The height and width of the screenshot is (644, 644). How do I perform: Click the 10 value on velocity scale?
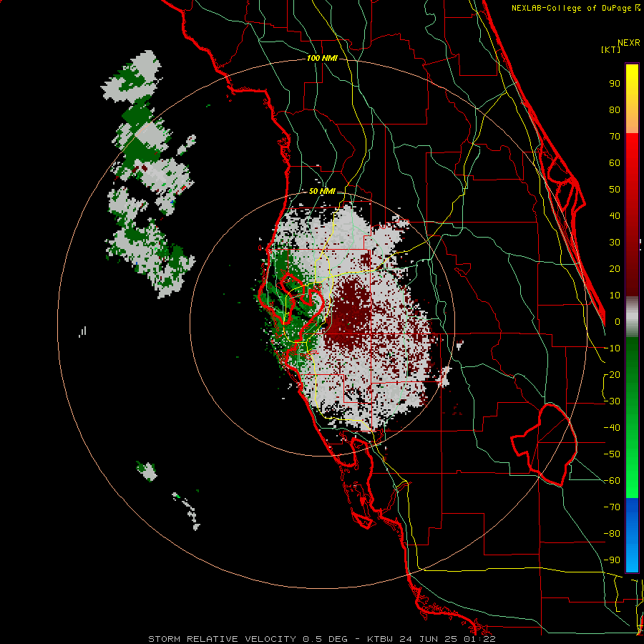[x=615, y=296]
